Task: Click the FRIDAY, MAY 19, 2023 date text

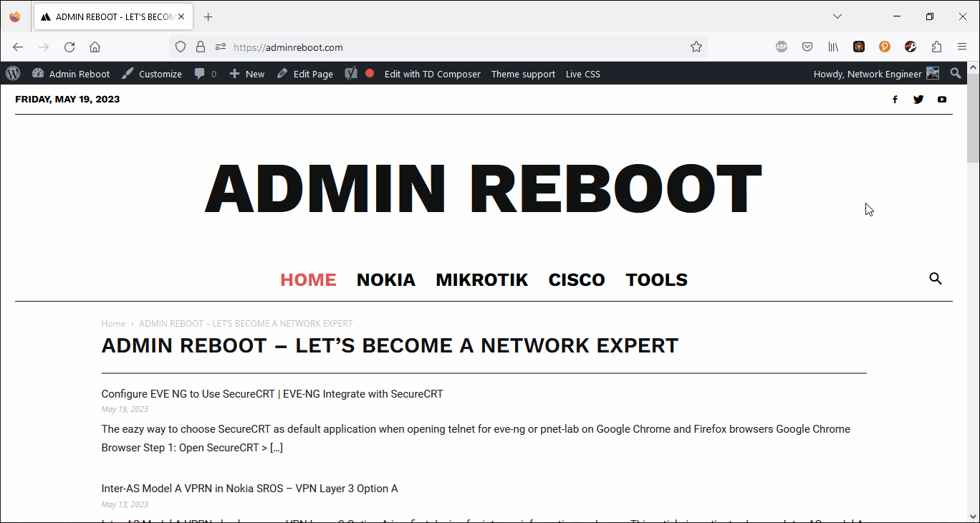Action: 67,100
